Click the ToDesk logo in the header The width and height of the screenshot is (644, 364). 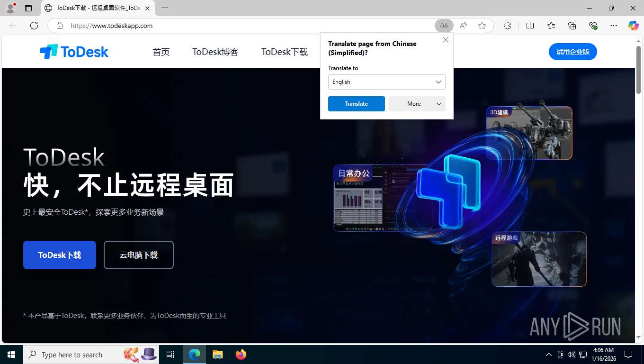click(74, 52)
